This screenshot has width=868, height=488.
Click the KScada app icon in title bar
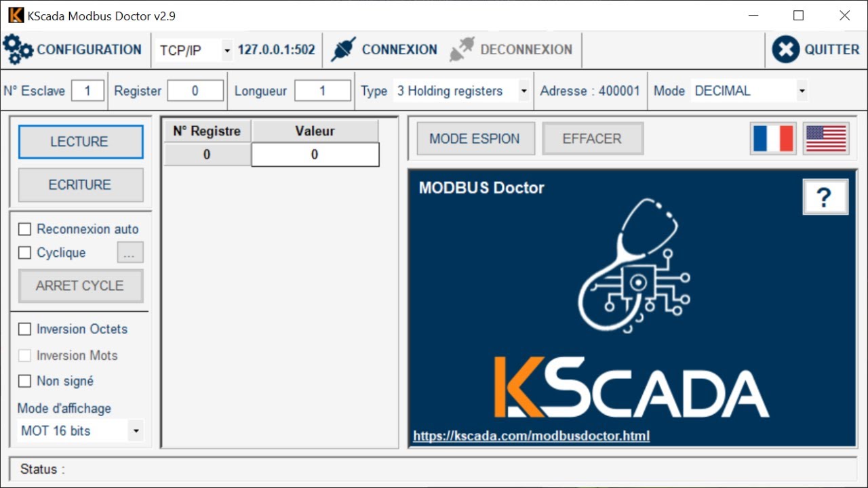click(x=16, y=15)
